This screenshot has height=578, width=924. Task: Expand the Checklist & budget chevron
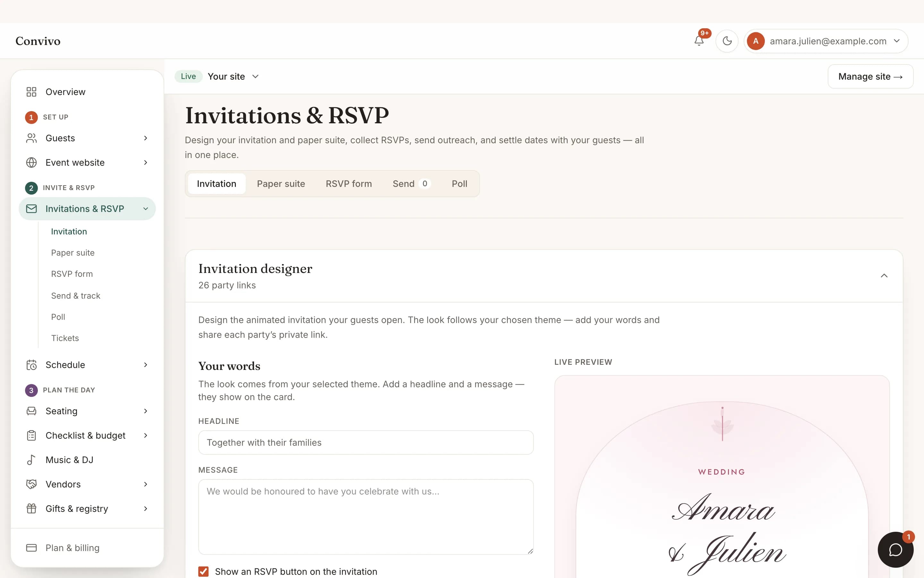pos(145,435)
